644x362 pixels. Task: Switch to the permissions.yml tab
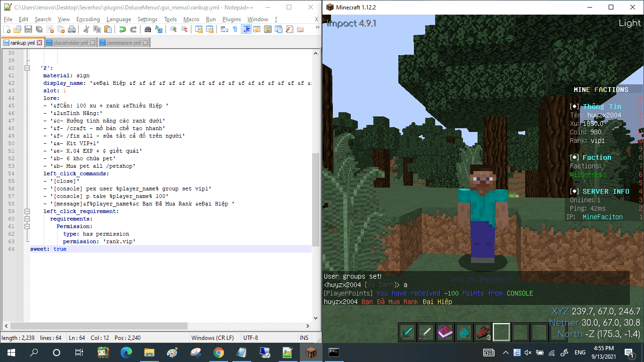(124, 43)
